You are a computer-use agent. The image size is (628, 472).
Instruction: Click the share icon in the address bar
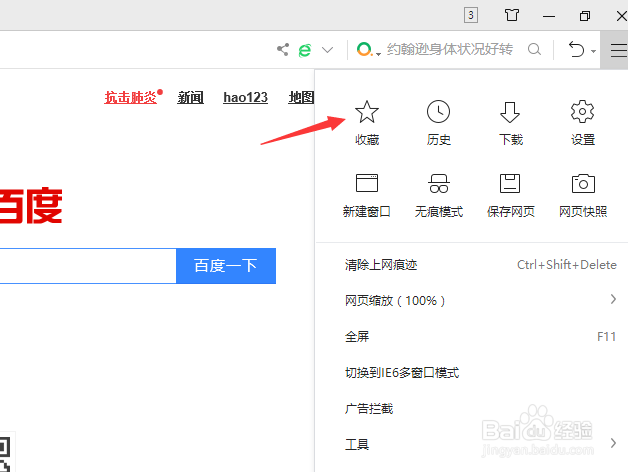(x=283, y=50)
